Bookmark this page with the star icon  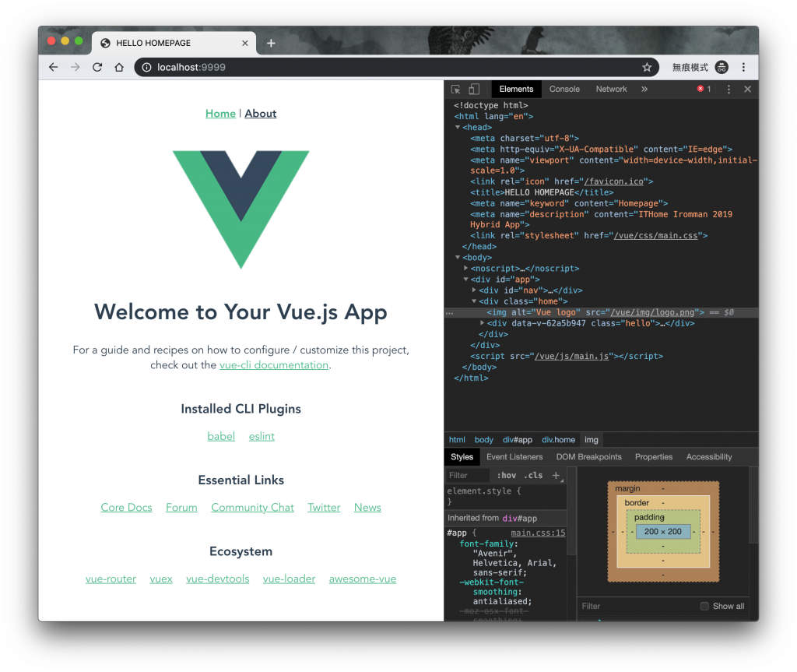(647, 67)
